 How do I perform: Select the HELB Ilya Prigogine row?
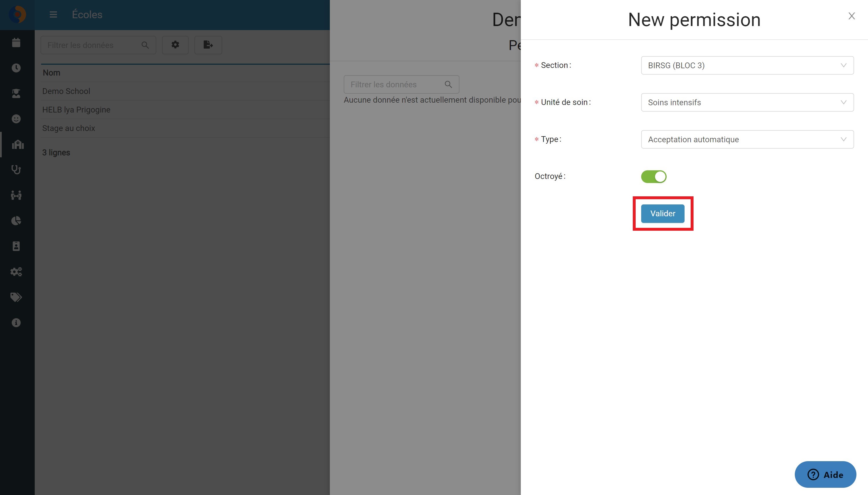(185, 110)
